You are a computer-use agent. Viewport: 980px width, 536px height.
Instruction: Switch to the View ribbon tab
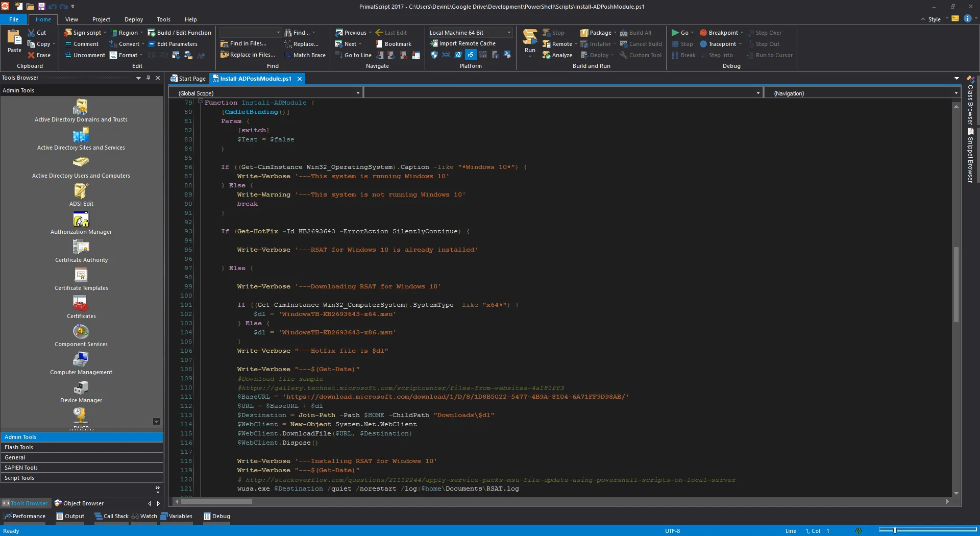(71, 19)
